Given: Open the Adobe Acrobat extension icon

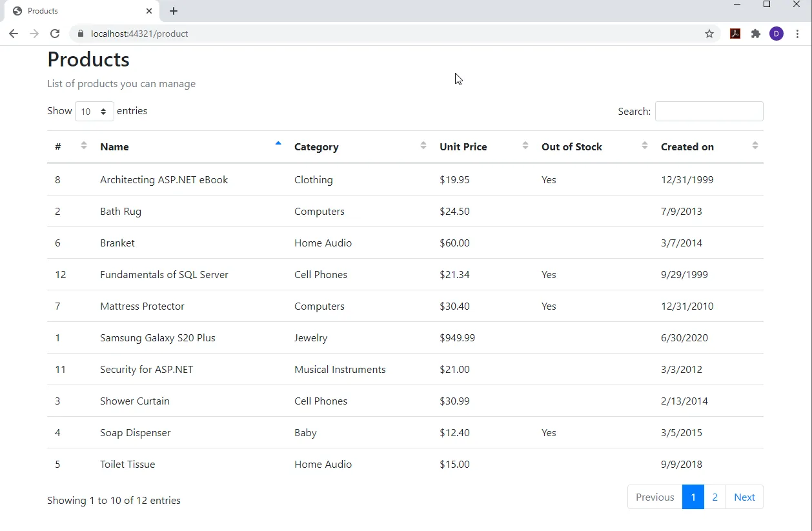Looking at the screenshot, I should tap(735, 34).
